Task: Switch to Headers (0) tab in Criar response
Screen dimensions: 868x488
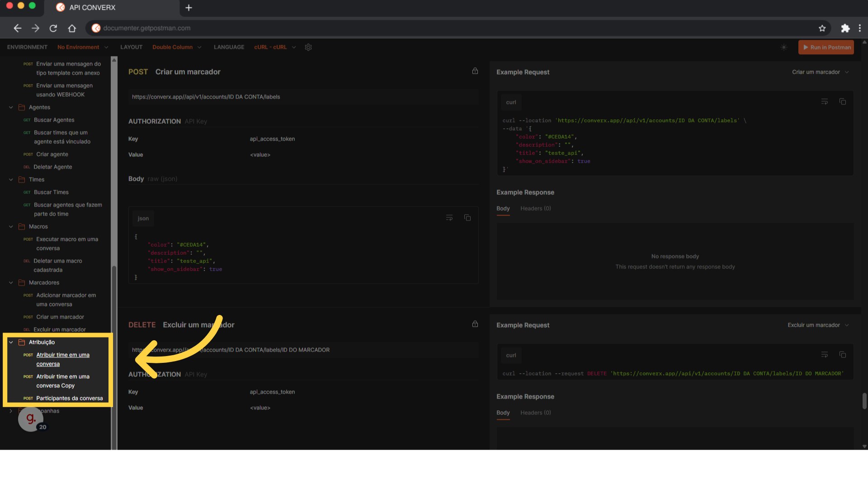Action: click(x=535, y=208)
